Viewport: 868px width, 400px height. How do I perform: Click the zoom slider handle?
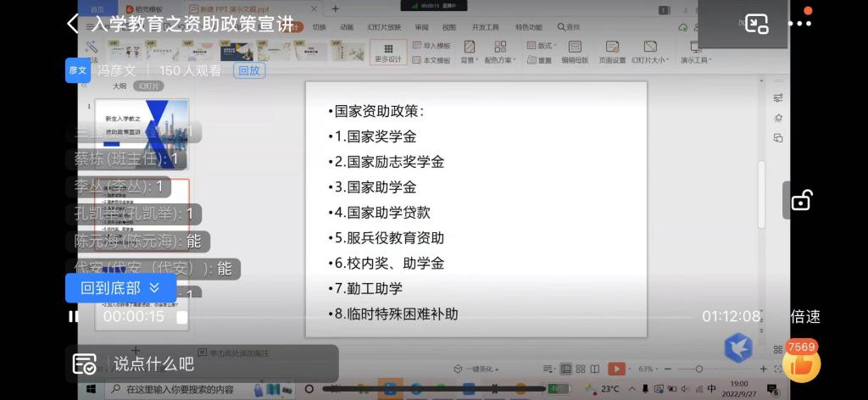tap(698, 369)
